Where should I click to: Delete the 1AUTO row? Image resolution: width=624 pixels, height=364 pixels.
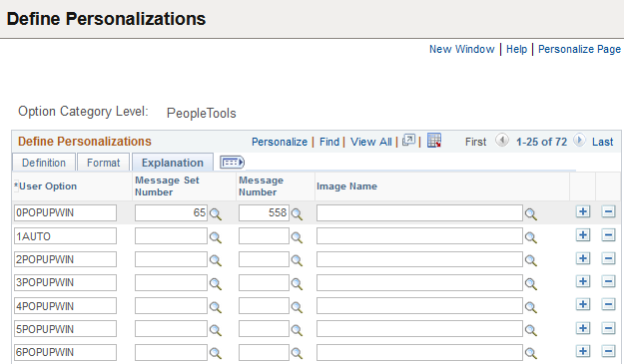(x=608, y=234)
